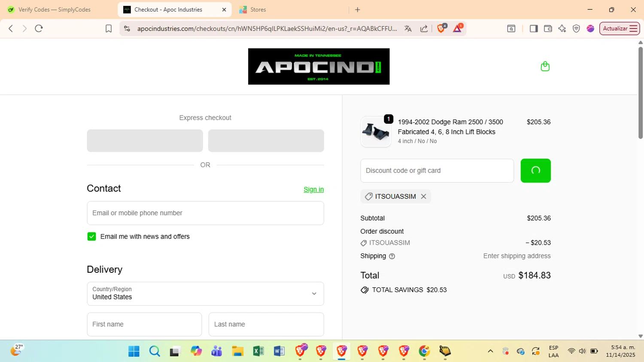This screenshot has height=362, width=644.
Task: Open the tab search icon in the toolbar
Action: point(511,28)
